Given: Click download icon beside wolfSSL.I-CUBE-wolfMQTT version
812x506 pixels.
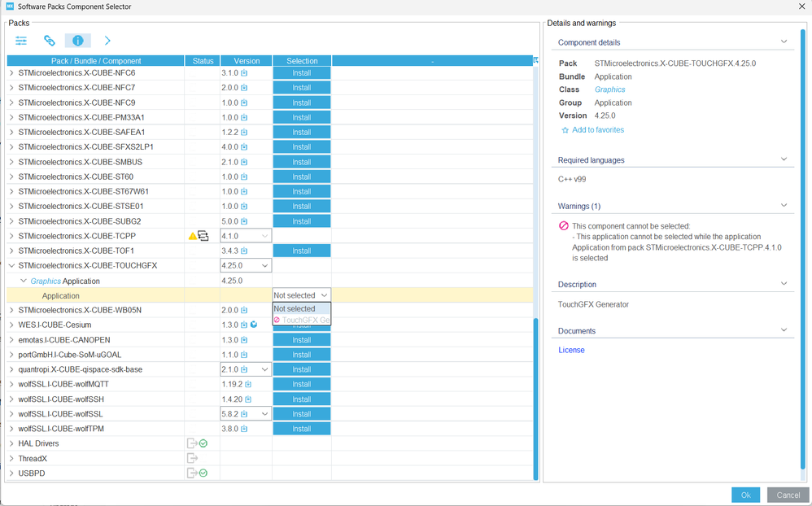Looking at the screenshot, I should 248,384.
